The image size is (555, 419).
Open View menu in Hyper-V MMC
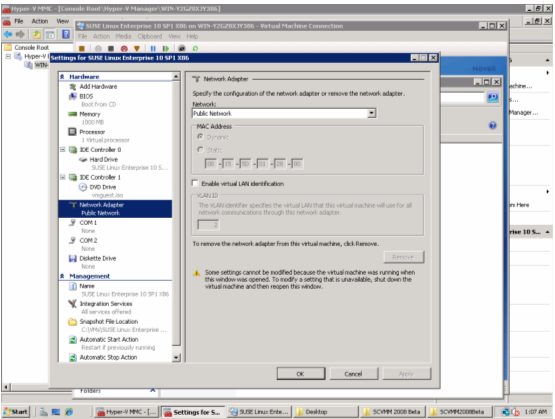[x=63, y=21]
